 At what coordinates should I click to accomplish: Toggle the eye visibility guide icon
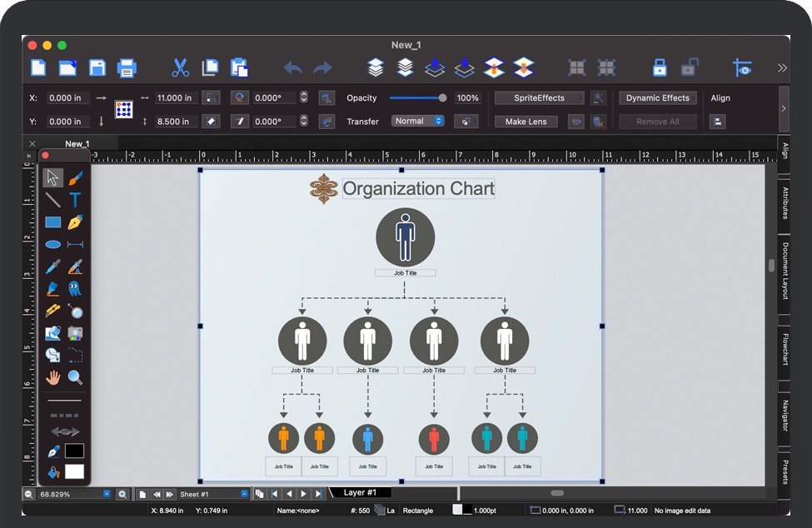(x=742, y=68)
